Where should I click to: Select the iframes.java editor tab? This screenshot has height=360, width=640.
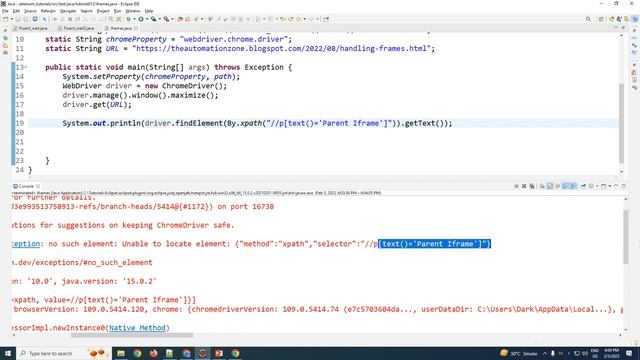point(121,28)
